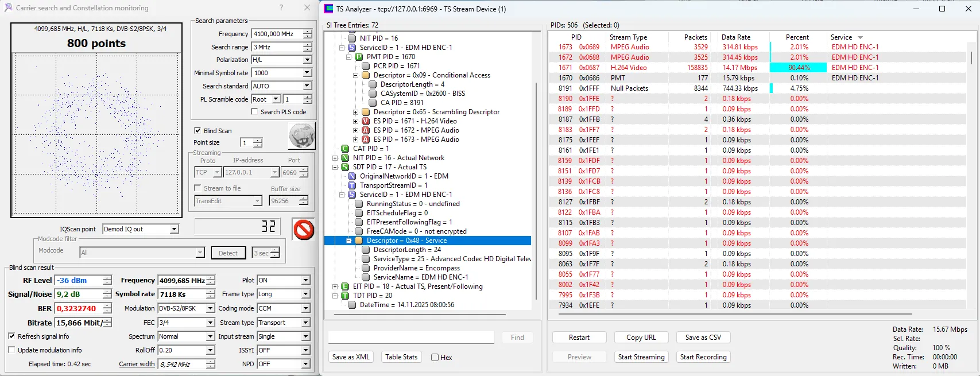The image size is (980, 376).
Task: Select the green PMT PID 1670 icon
Action: 359,57
